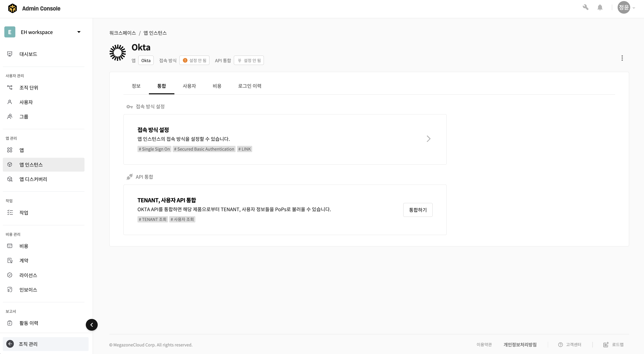Open the wrench settings icon
The image size is (644, 354).
585,8
